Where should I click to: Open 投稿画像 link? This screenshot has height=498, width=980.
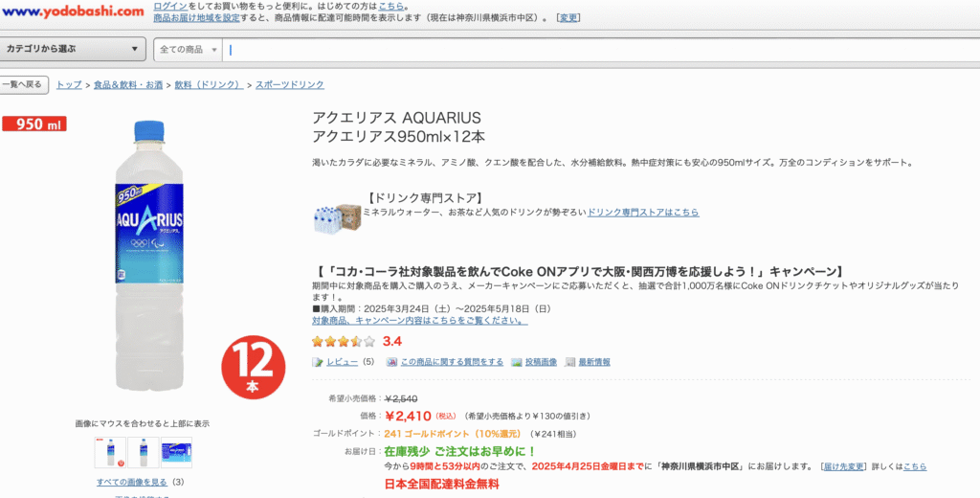[541, 362]
